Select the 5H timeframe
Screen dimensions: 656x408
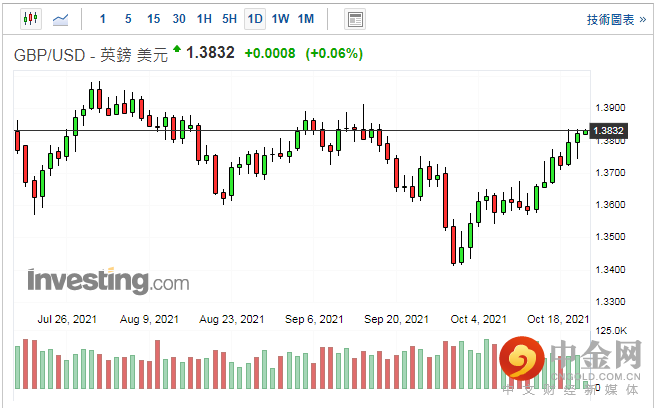click(x=229, y=19)
